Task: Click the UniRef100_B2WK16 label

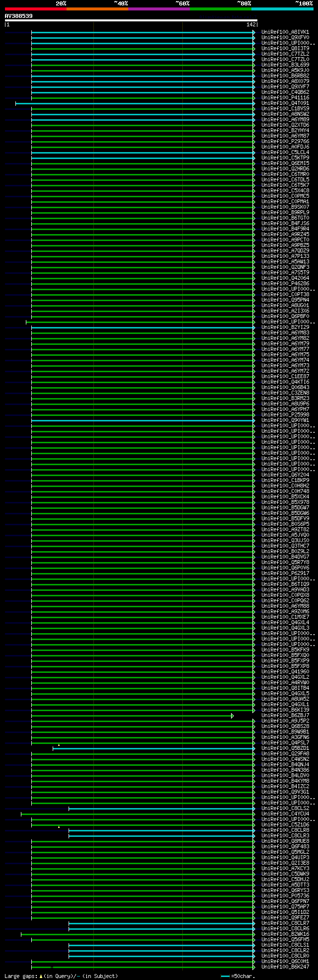Action: [285, 934]
